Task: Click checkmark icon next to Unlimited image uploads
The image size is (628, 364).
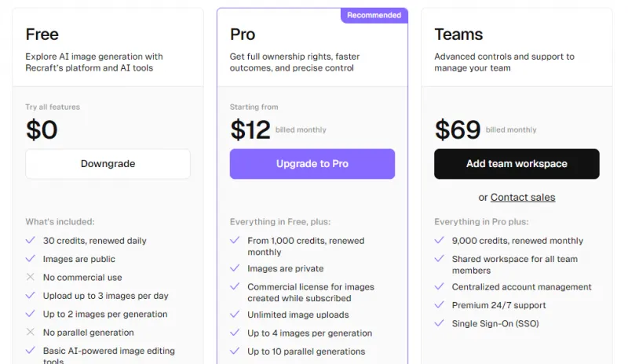Action: point(235,315)
